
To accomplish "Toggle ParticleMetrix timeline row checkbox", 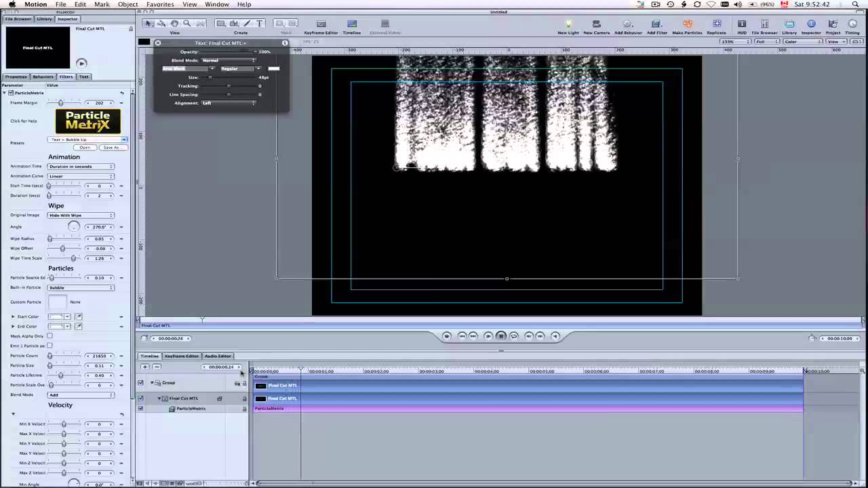I will [140, 408].
